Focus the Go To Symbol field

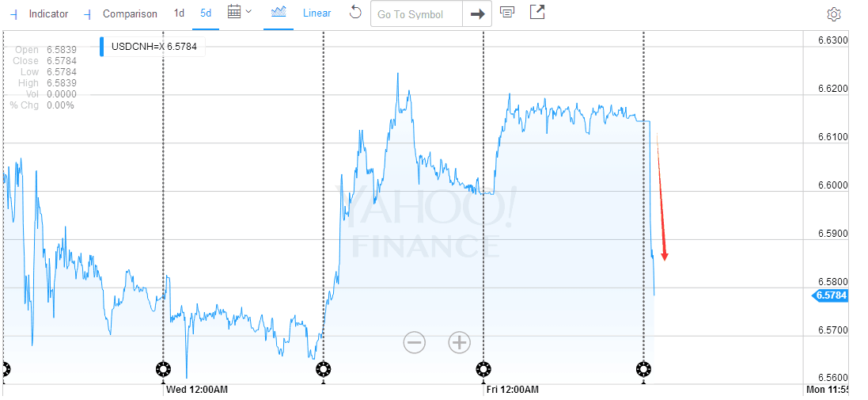point(416,14)
